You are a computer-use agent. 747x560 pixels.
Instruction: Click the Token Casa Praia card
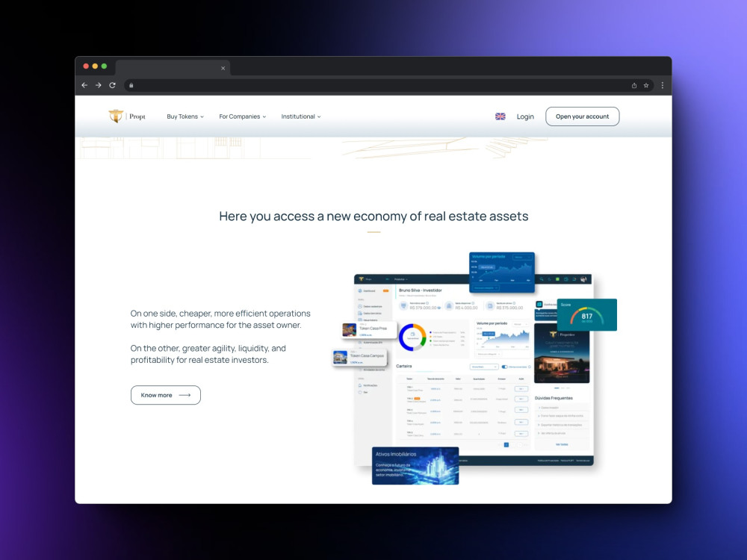[370, 329]
